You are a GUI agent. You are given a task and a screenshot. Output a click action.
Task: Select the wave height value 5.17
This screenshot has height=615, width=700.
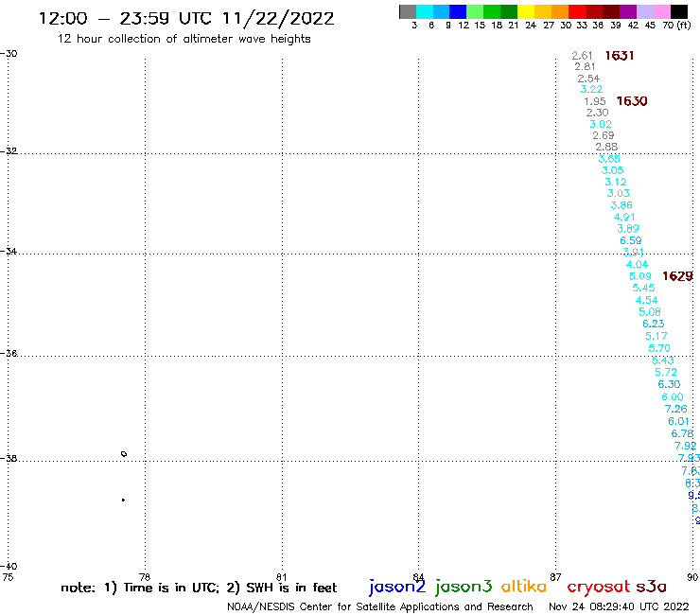click(656, 336)
